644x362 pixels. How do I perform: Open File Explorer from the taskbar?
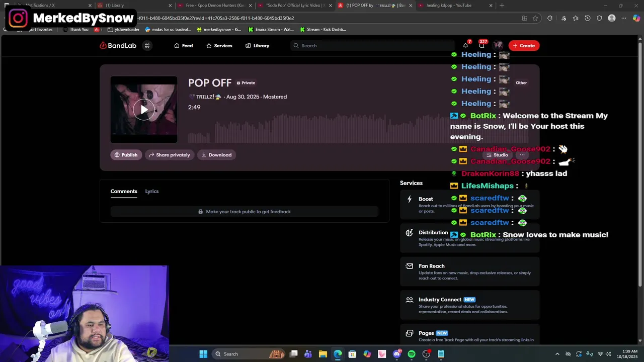[323, 354]
